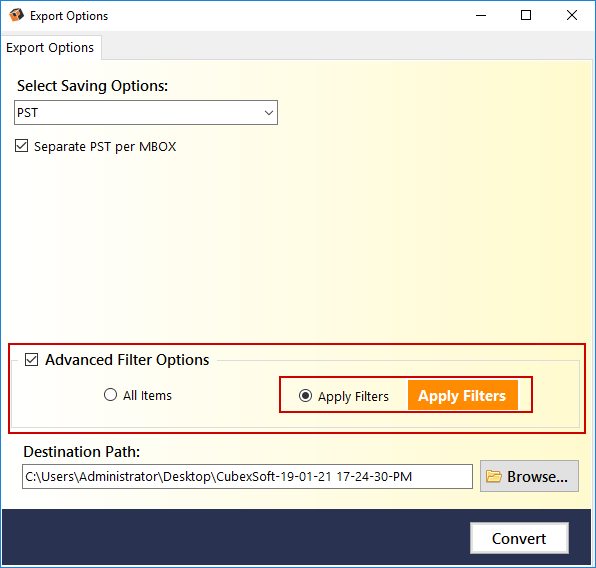The height and width of the screenshot is (568, 596).
Task: Minimize the Export Options window
Action: coord(481,16)
